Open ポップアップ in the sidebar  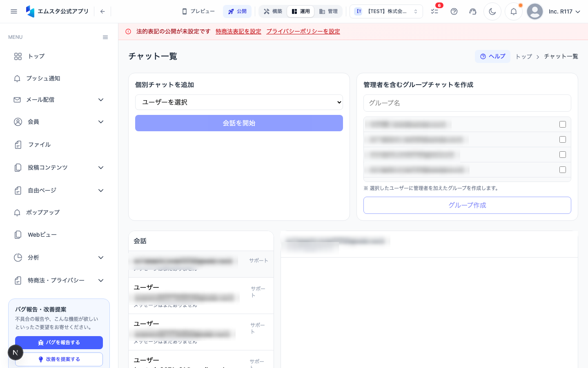[x=59, y=213]
